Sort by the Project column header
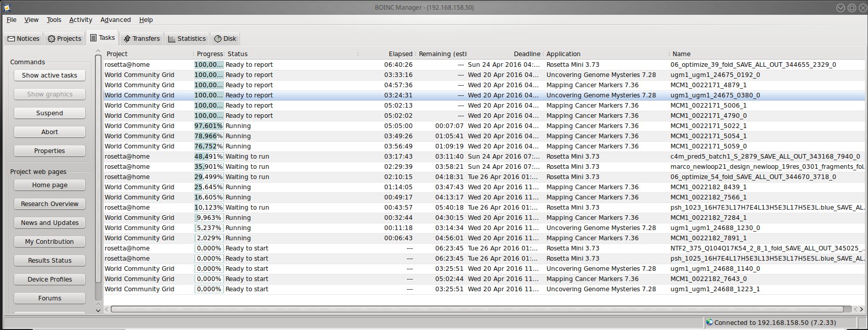 [x=148, y=54]
